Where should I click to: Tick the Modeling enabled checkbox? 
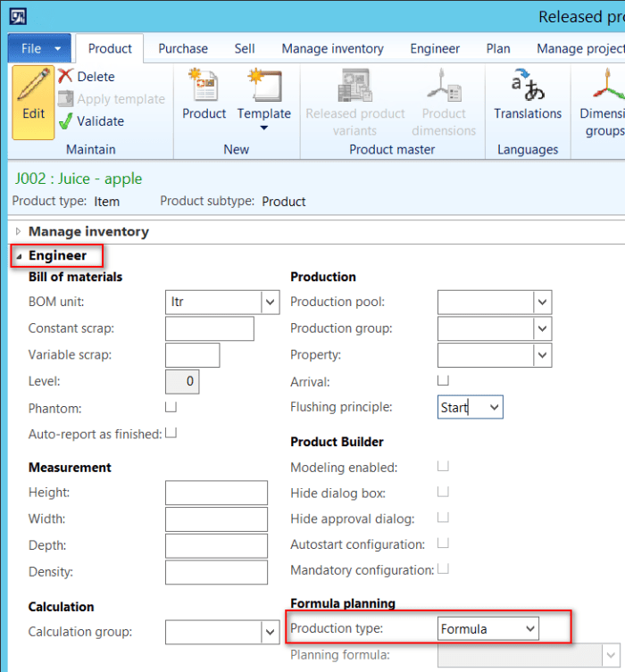click(443, 466)
